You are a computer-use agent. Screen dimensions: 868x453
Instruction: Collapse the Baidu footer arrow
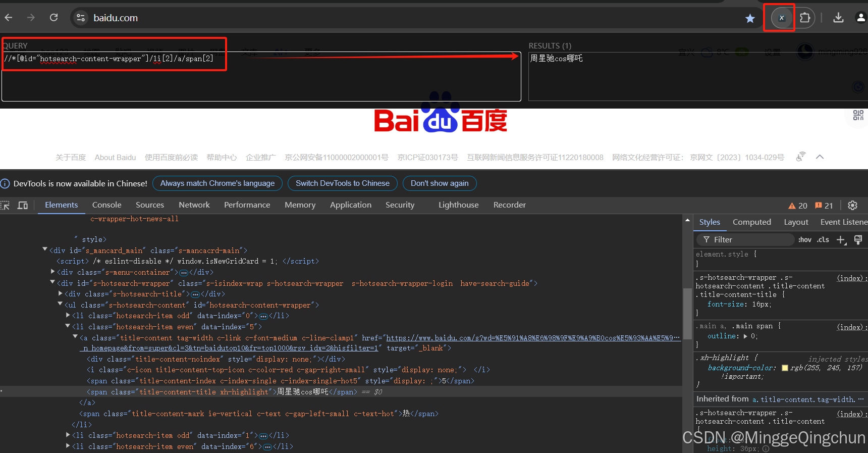[x=820, y=157]
